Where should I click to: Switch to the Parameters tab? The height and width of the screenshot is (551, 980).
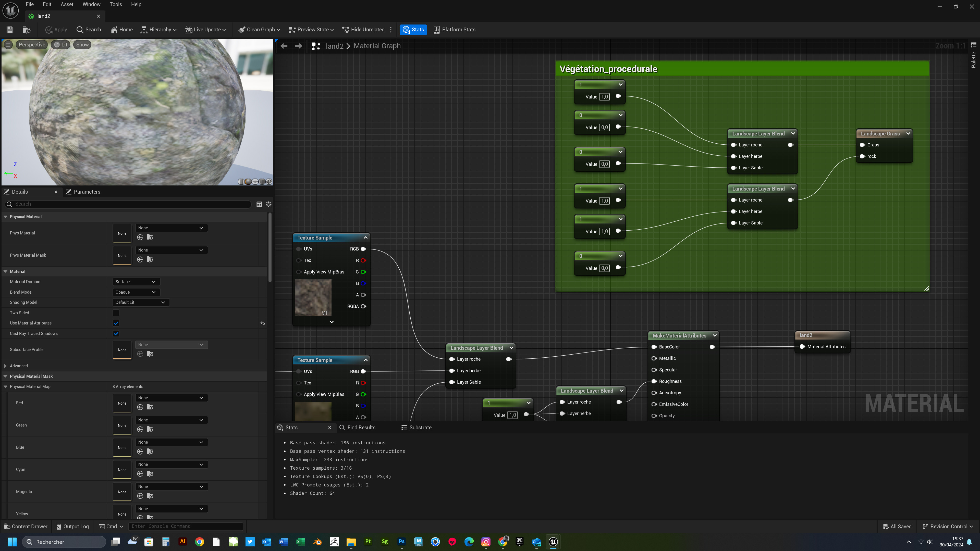tap(83, 192)
